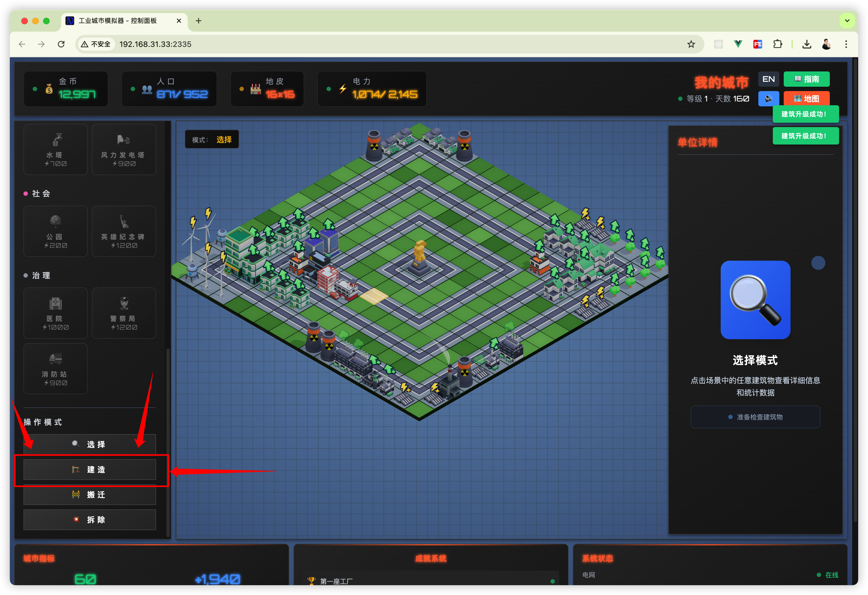Choose the Police Station (警察局) card

click(x=124, y=313)
